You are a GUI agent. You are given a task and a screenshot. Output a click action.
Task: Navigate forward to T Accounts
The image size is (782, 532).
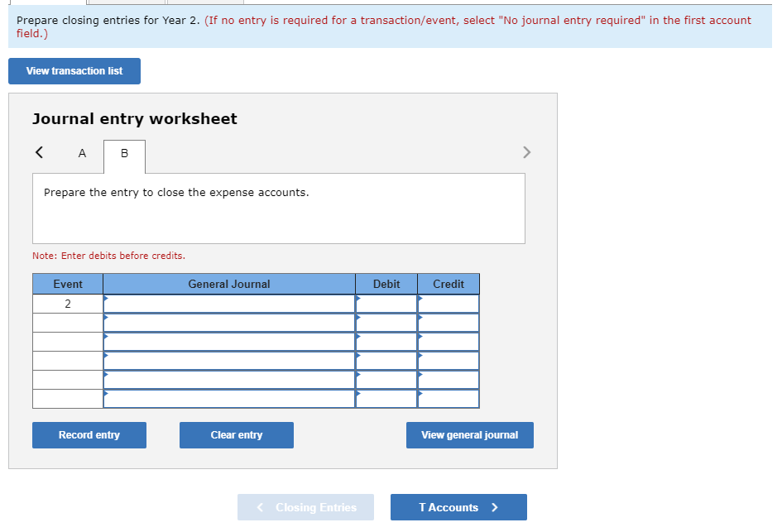(458, 506)
